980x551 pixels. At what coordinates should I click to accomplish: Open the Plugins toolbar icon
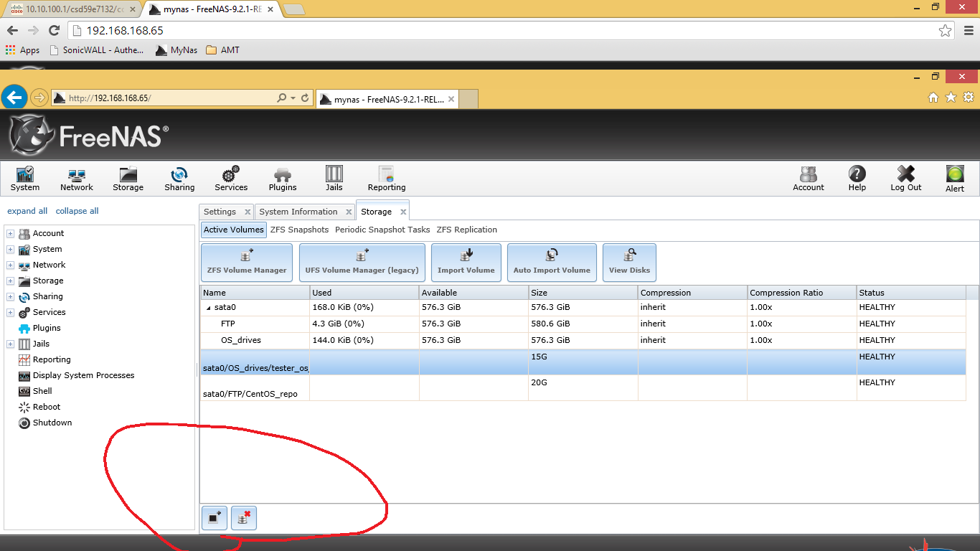pyautogui.click(x=283, y=179)
